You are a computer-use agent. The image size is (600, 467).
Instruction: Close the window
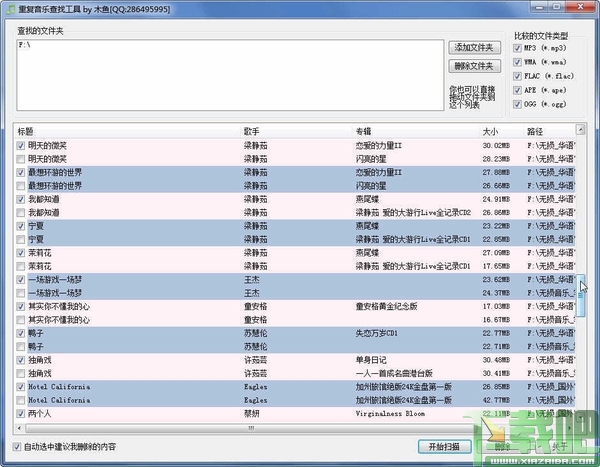580,7
